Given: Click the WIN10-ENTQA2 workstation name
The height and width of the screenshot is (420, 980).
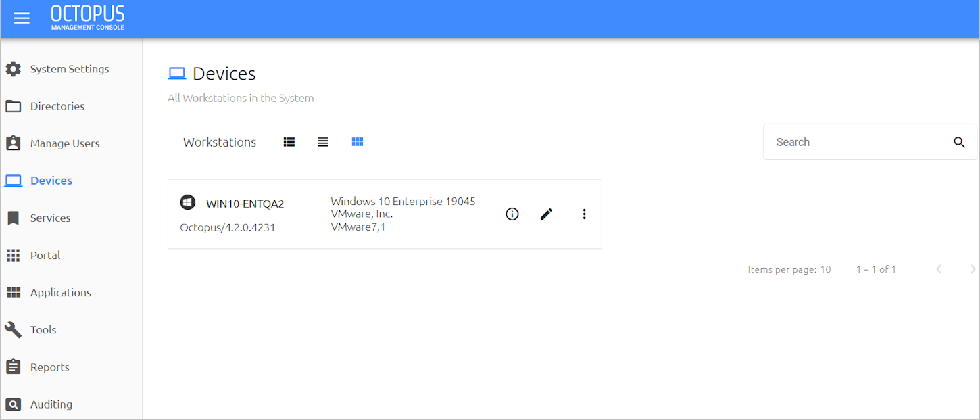Looking at the screenshot, I should (x=245, y=204).
